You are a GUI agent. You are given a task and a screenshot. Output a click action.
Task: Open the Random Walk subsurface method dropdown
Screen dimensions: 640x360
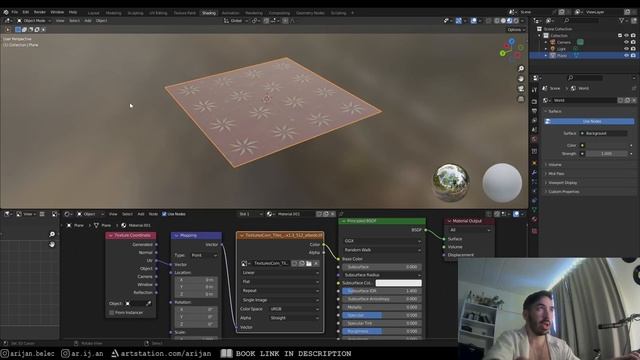(x=382, y=250)
